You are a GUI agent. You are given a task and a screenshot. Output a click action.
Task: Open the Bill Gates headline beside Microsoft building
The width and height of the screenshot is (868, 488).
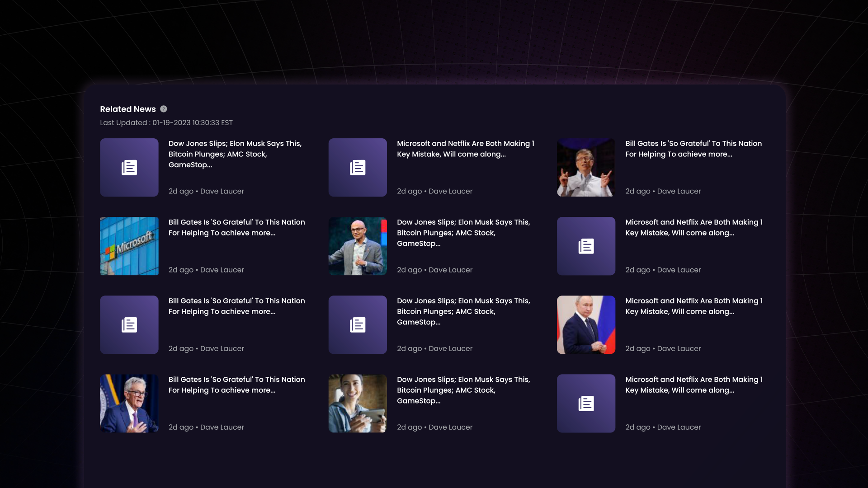click(236, 227)
